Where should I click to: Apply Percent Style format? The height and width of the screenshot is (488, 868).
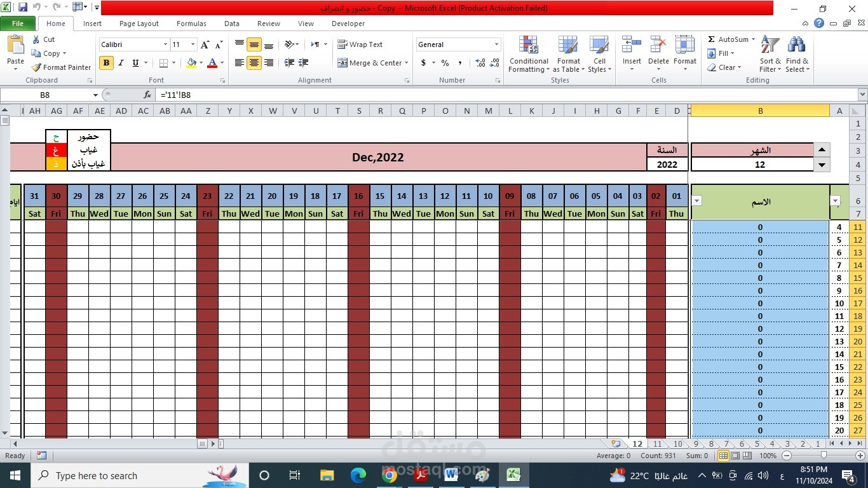(445, 63)
